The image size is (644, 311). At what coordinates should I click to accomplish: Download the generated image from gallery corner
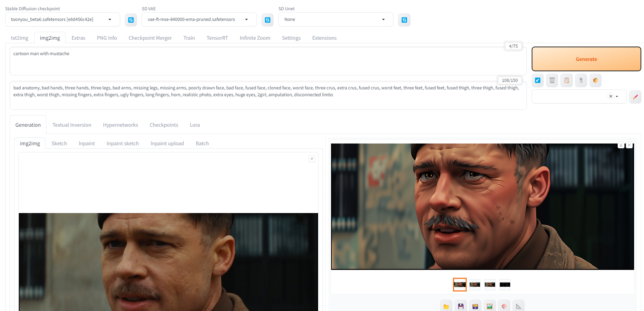click(621, 145)
